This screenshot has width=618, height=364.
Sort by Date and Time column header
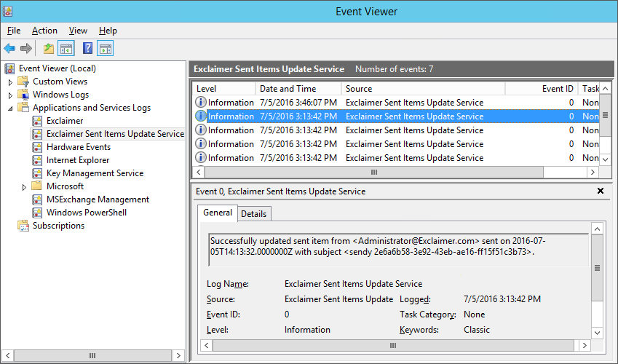[298, 89]
